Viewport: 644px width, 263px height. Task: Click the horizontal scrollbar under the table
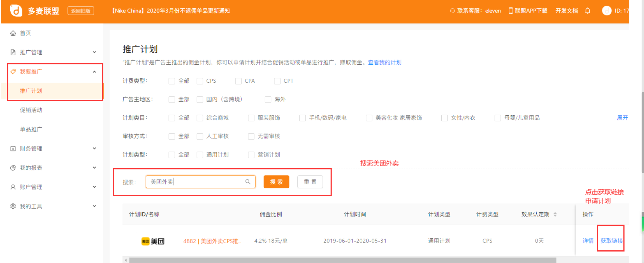[x=343, y=260]
